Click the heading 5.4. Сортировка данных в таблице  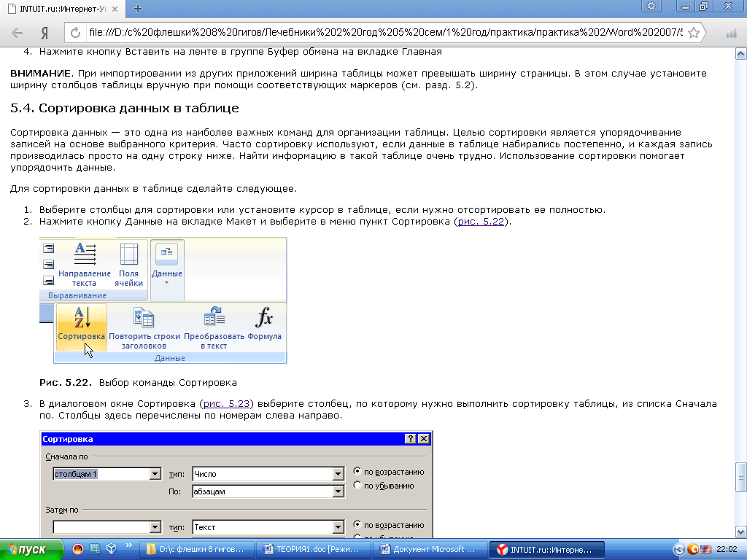pyautogui.click(x=125, y=108)
